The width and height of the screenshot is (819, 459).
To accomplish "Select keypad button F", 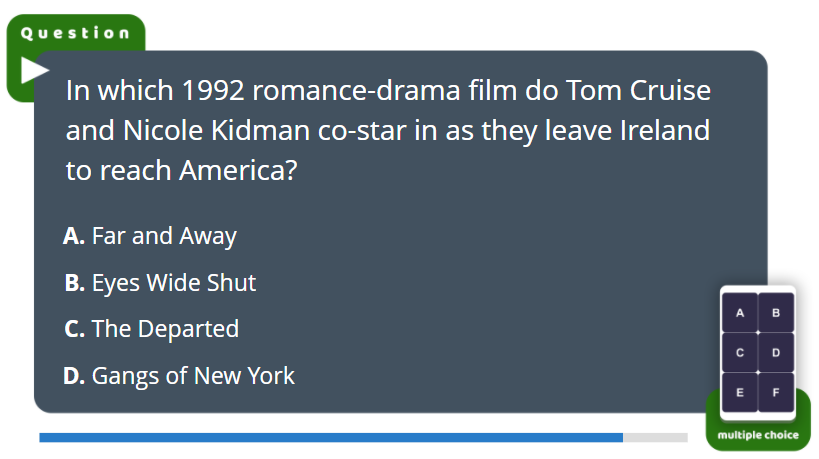I will click(x=776, y=392).
